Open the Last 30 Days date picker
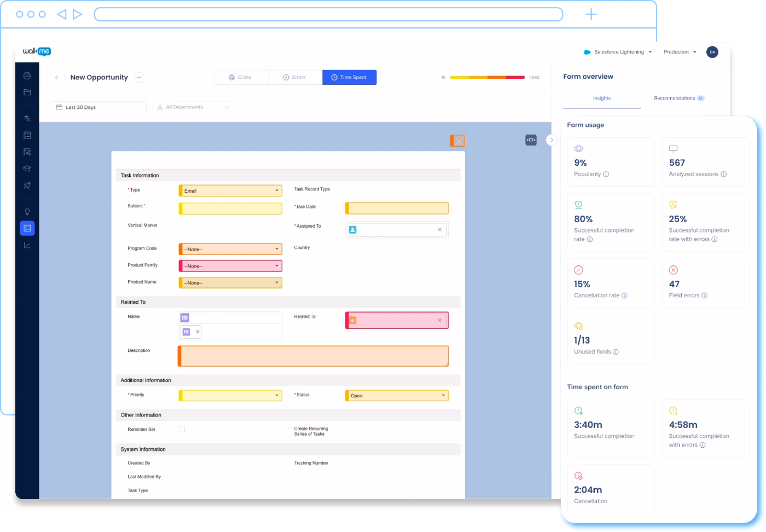766x532 pixels. [x=98, y=107]
